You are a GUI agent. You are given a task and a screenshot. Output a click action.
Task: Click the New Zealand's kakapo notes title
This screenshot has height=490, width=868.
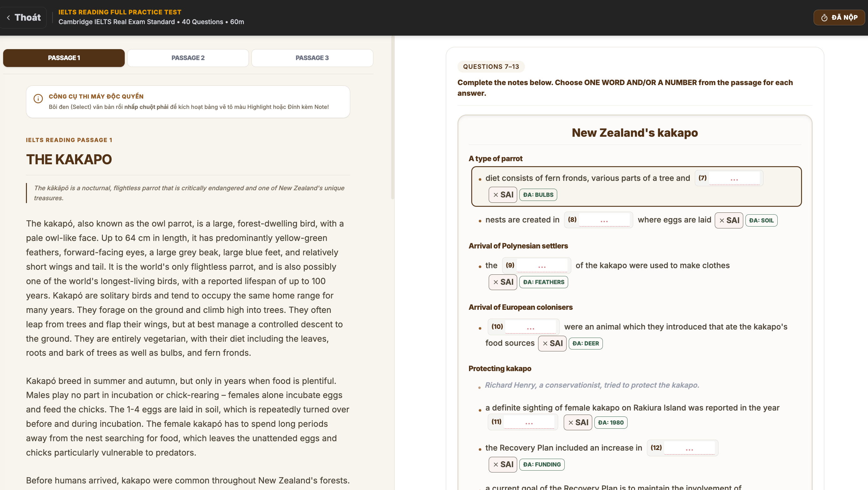click(x=635, y=133)
